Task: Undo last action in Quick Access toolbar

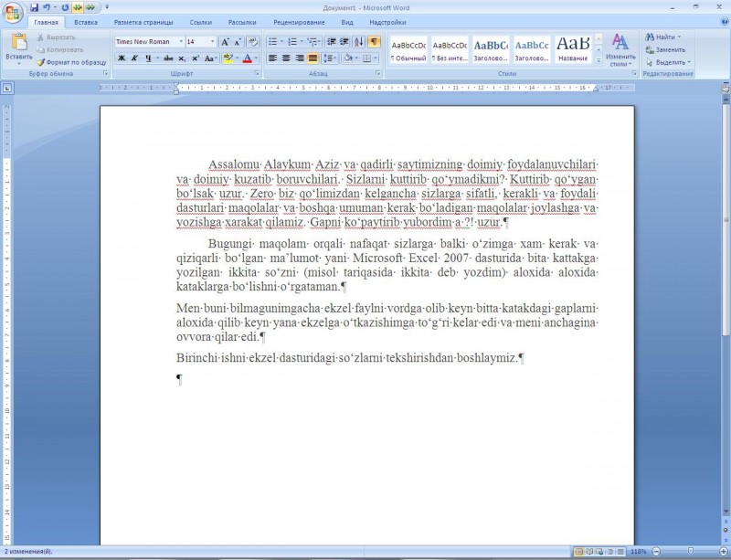Action: (x=47, y=7)
